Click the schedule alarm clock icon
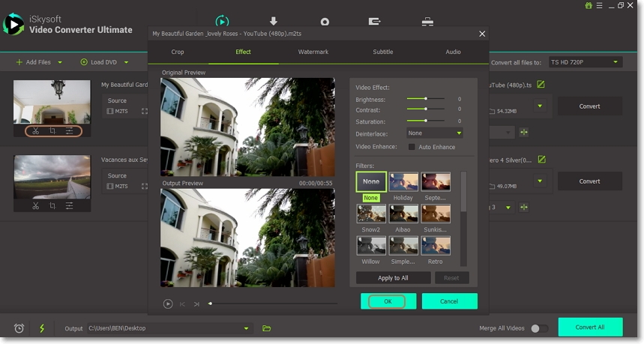 19,328
